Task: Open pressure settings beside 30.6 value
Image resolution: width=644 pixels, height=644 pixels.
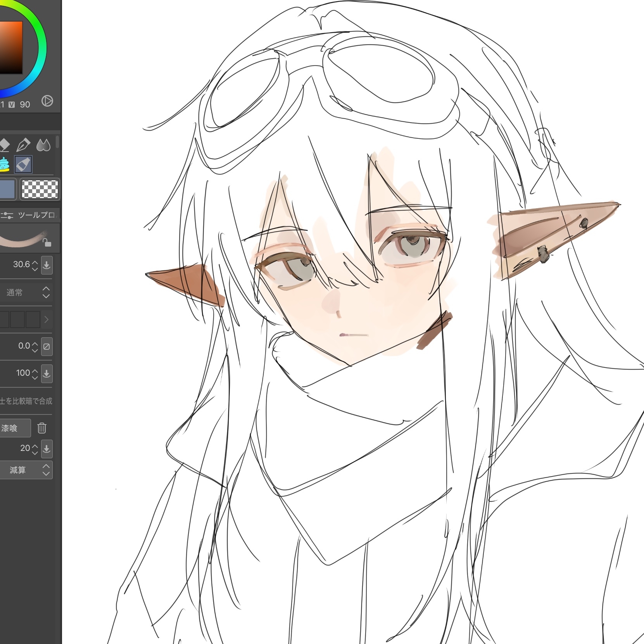Action: pos(47,265)
